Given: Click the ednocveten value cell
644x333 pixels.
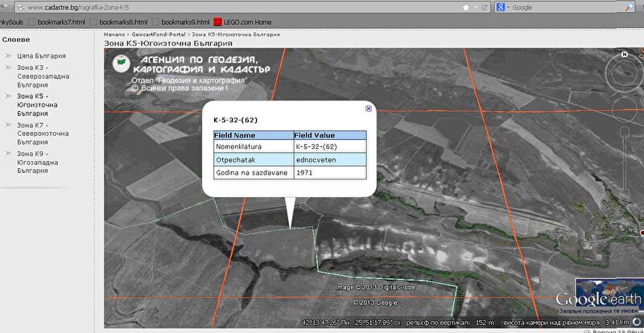Looking at the screenshot, I should pyautogui.click(x=330, y=160).
